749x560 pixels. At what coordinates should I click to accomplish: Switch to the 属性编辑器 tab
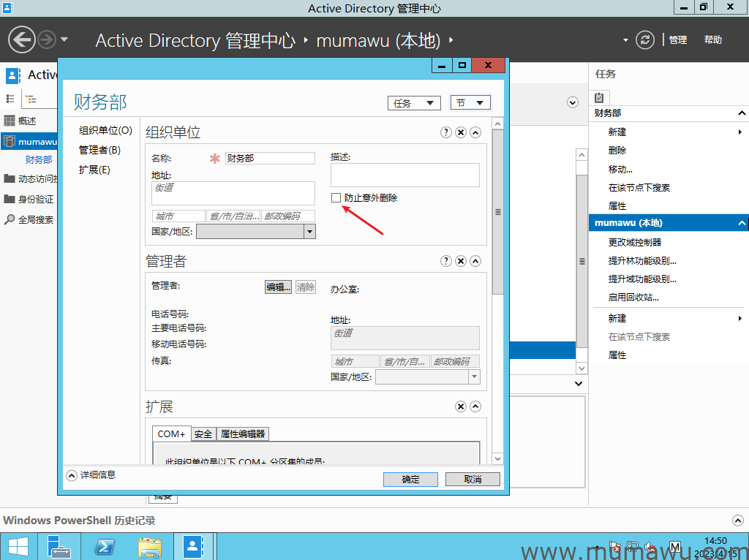243,434
